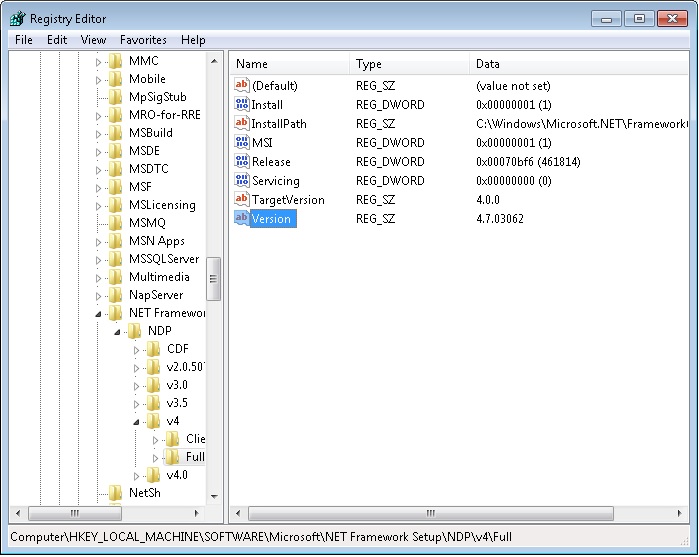Open the Edit menu
The image size is (699, 557).
click(57, 40)
